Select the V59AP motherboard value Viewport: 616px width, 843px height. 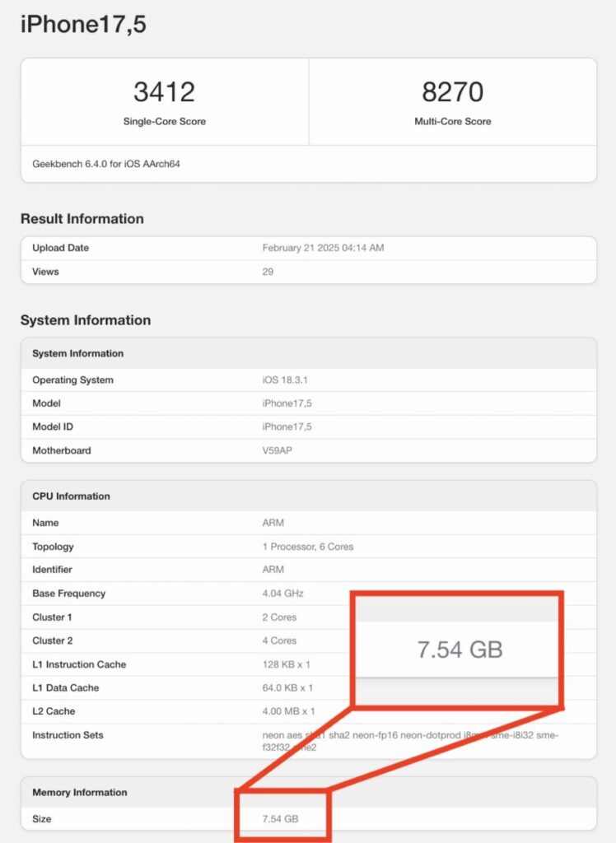pos(279,450)
